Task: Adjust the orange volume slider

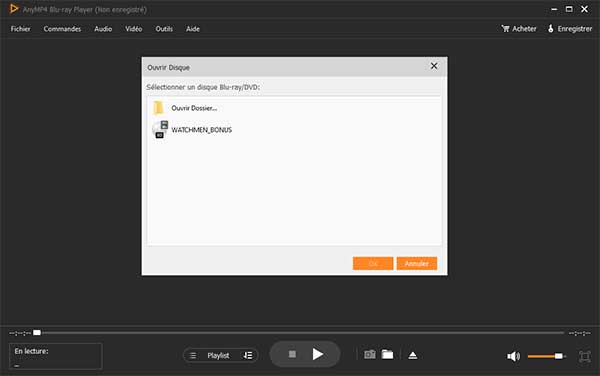Action: 546,356
